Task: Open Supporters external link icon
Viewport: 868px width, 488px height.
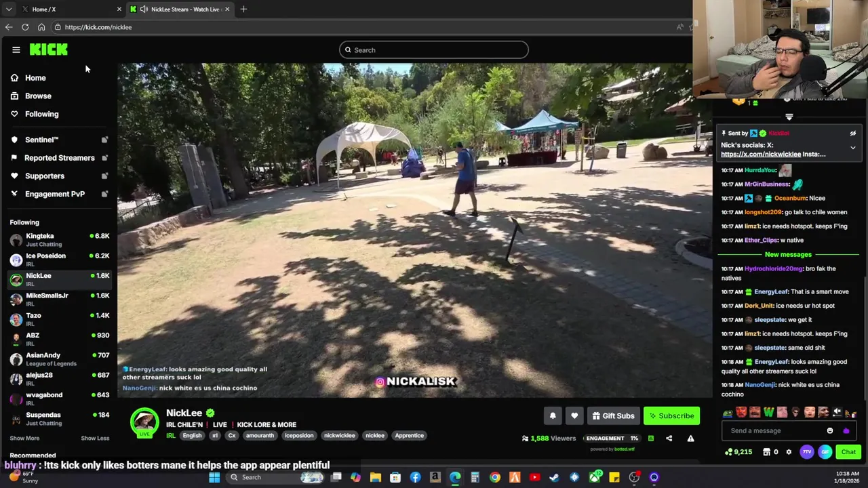Action: click(104, 176)
